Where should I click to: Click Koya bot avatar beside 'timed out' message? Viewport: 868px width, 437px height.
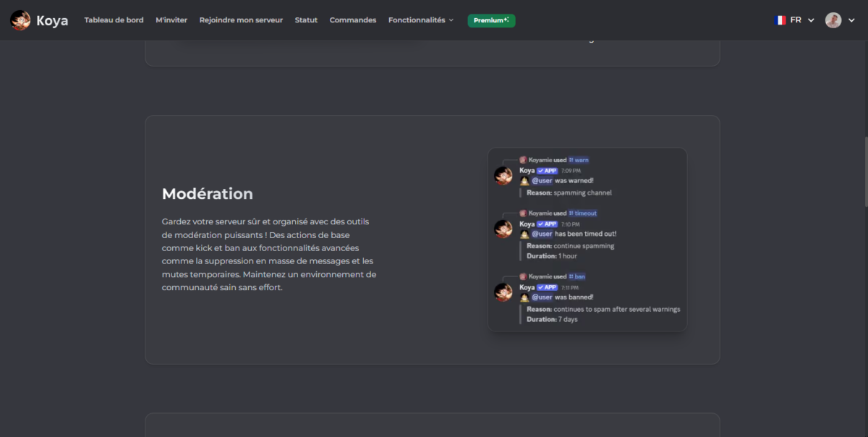tap(503, 229)
